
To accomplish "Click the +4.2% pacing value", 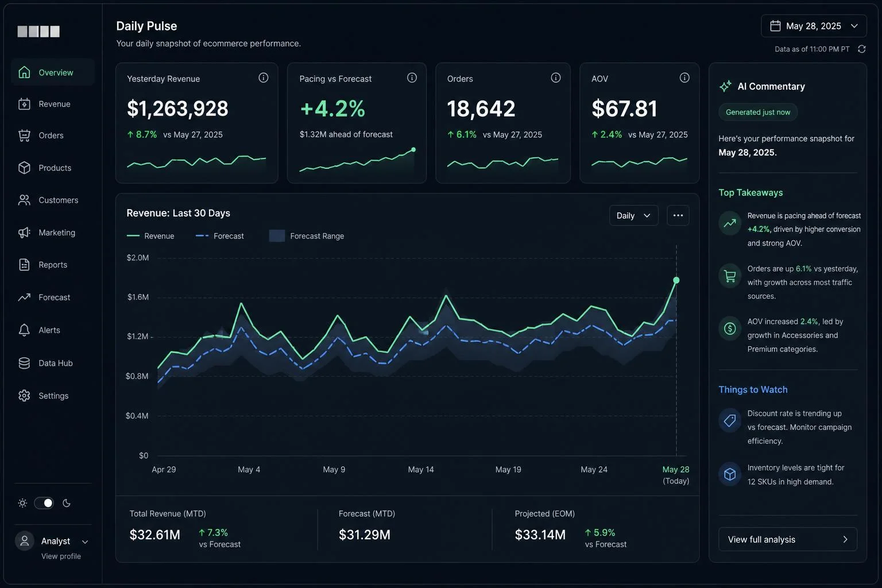I will tap(332, 109).
